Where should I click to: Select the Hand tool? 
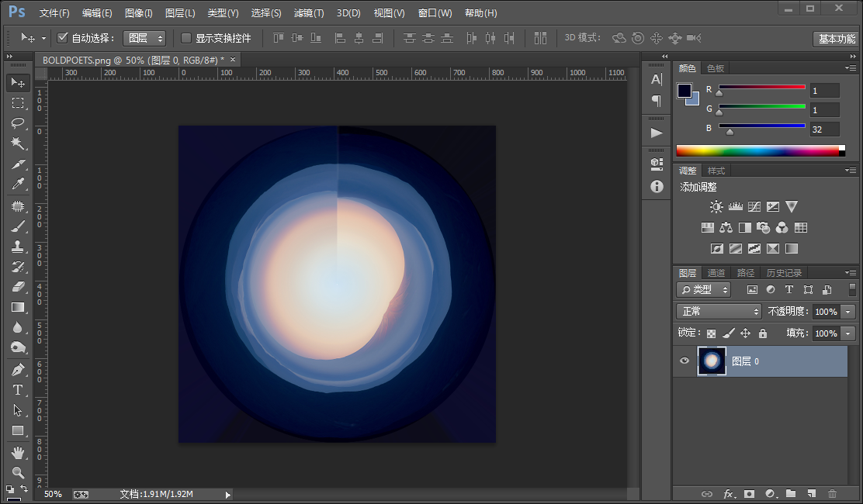tap(18, 452)
